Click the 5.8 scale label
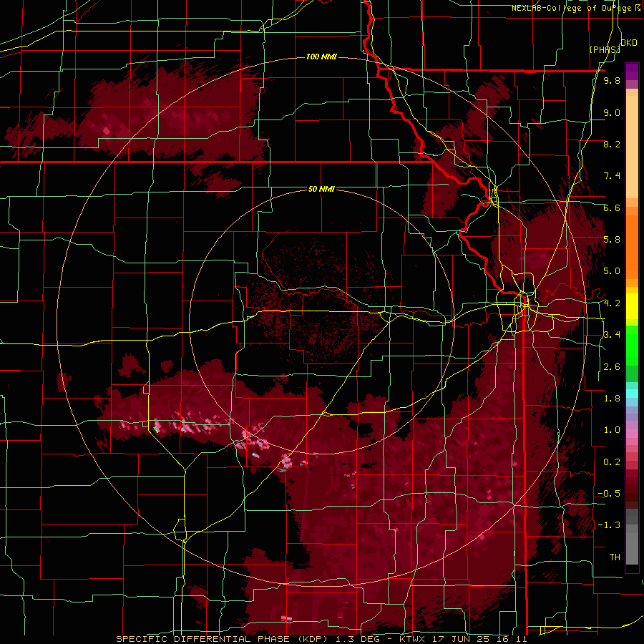 click(x=612, y=240)
